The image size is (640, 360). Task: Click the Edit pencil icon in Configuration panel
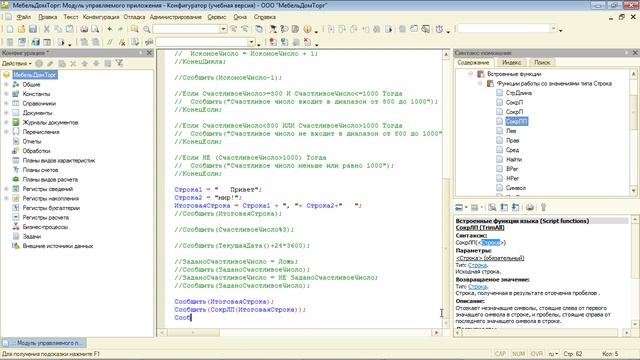50,63
